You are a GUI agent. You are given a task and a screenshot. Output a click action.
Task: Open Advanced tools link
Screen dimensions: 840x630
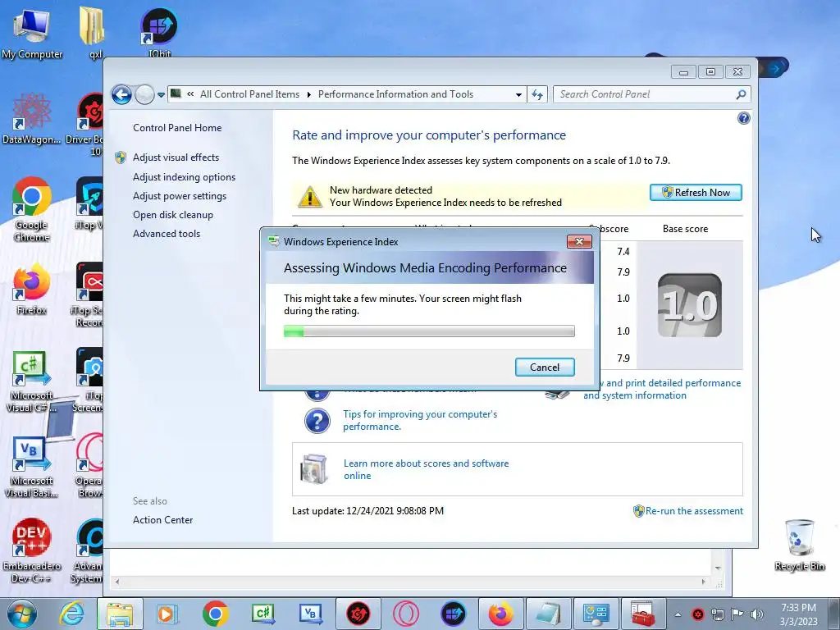tap(167, 234)
